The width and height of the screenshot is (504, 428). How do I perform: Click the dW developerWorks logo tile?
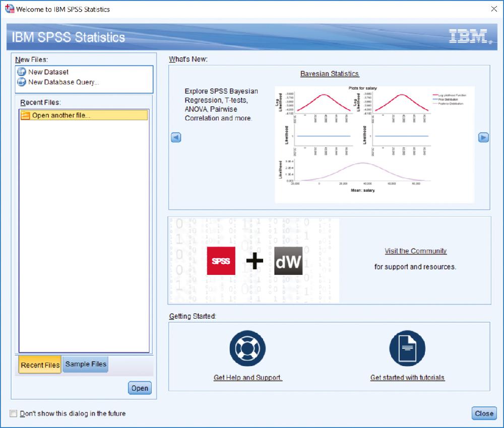coord(288,261)
